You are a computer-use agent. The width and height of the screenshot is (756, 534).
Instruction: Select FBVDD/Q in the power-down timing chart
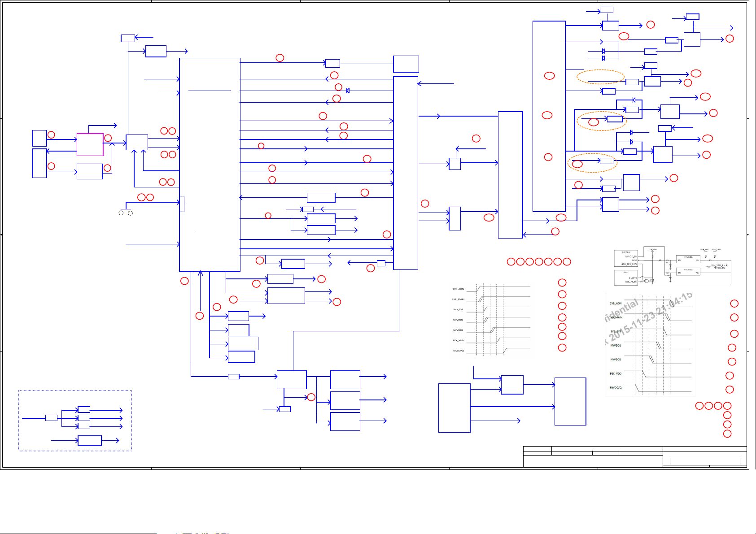point(616,388)
